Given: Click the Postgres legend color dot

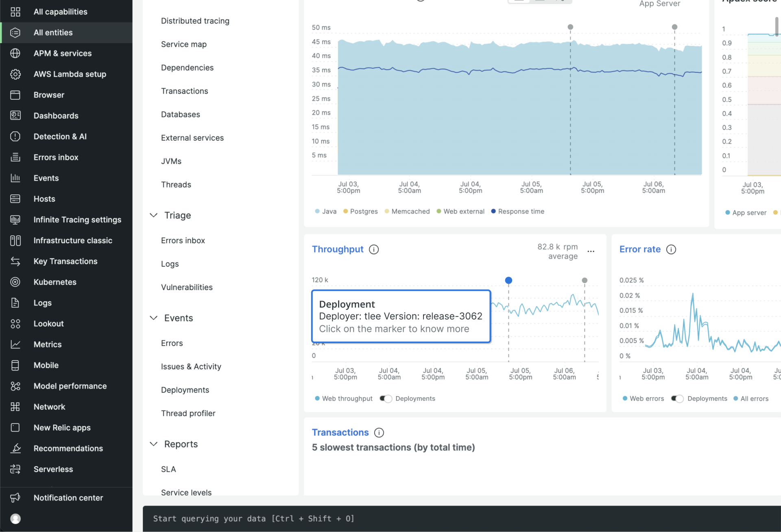Looking at the screenshot, I should pyautogui.click(x=345, y=211).
